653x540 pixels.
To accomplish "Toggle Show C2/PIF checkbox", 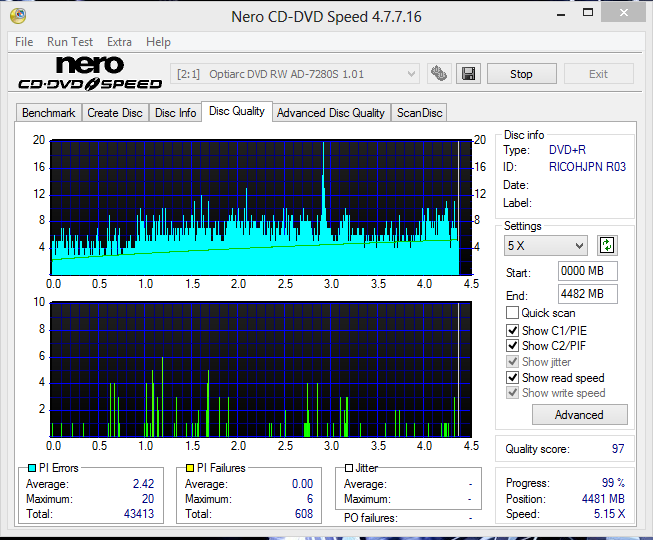I will [513, 346].
